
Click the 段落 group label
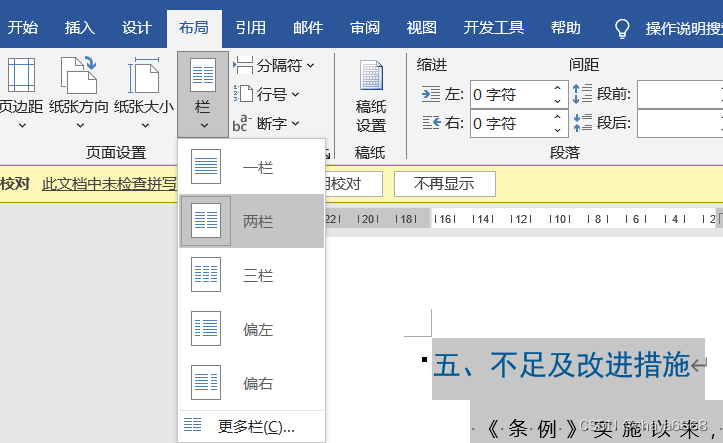click(565, 153)
